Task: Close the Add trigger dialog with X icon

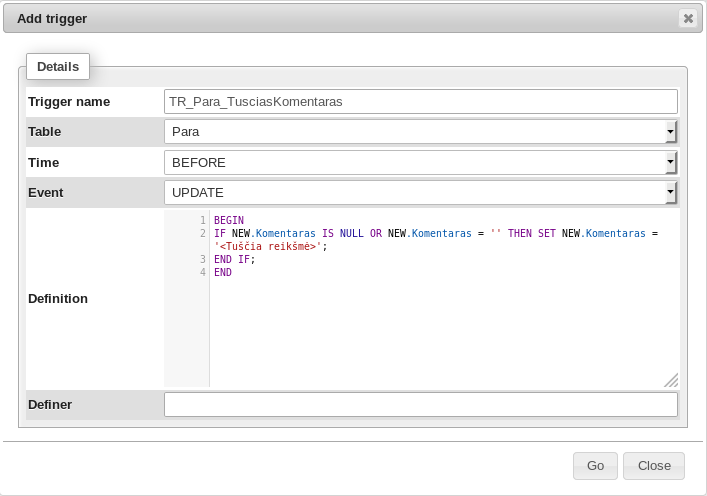Action: tap(687, 18)
